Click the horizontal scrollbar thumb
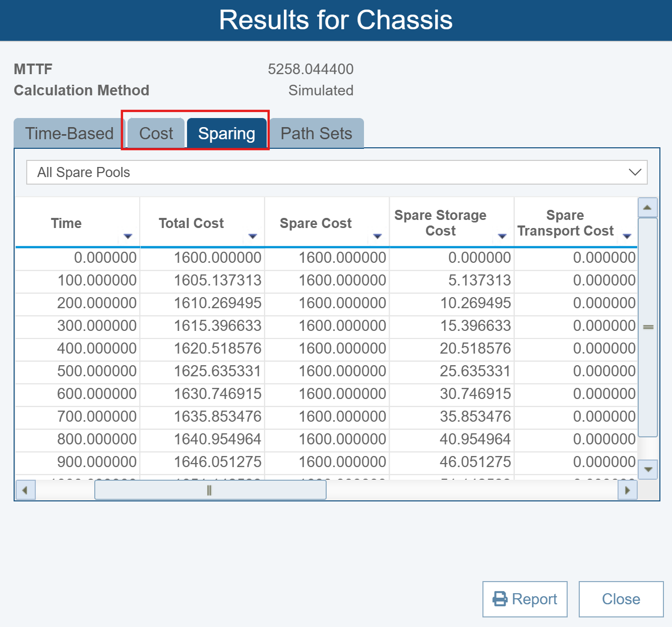Screen dimensions: 672x627 210,490
